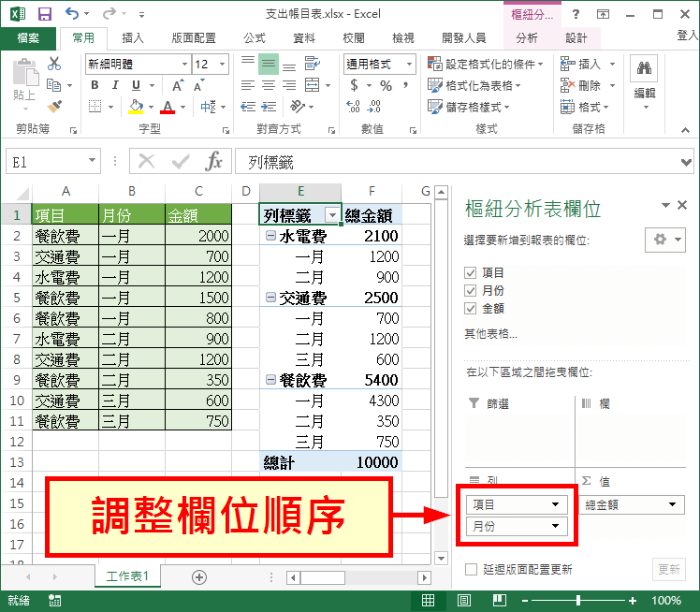The image size is (700, 612).
Task: Switch to Page Break Preview view
Action: [x=499, y=601]
